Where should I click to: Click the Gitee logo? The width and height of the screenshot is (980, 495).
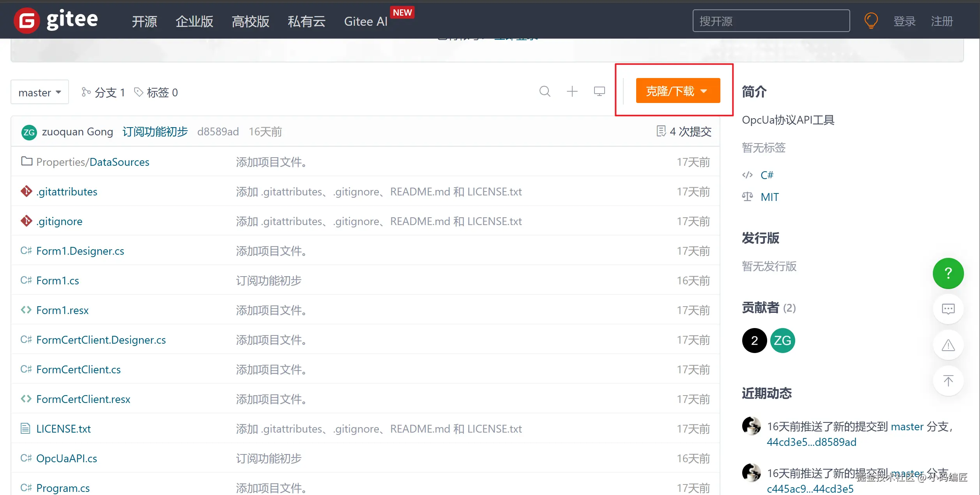tap(56, 20)
